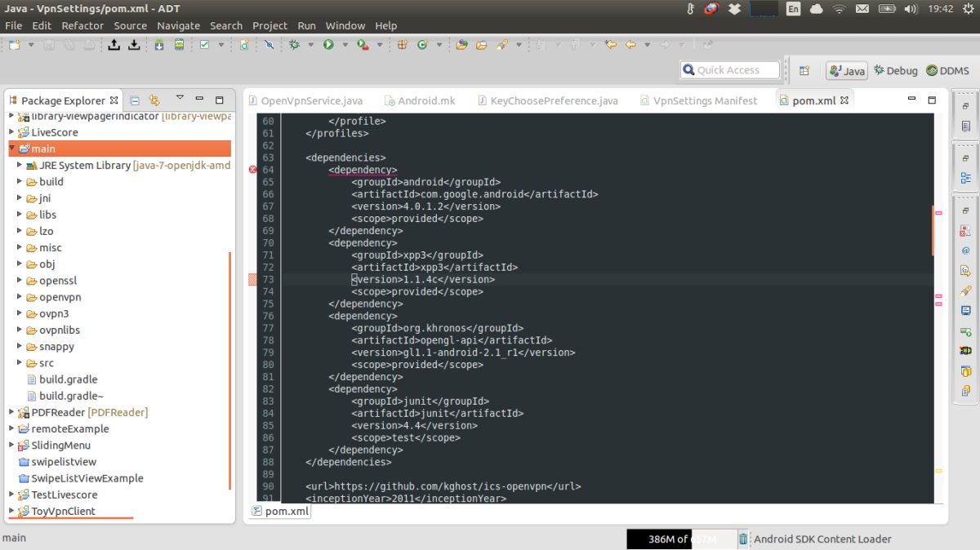Click the green Run button
This screenshot has width=980, height=550.
tap(328, 45)
